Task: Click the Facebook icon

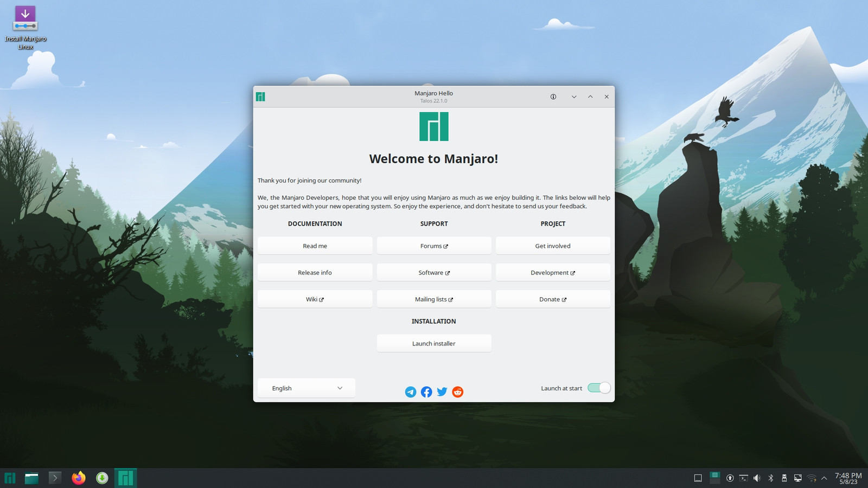Action: (x=426, y=392)
